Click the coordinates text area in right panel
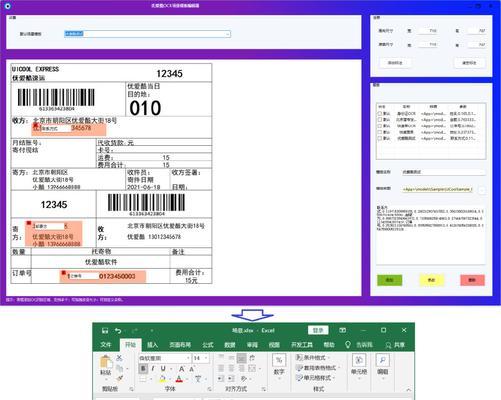 point(431,235)
